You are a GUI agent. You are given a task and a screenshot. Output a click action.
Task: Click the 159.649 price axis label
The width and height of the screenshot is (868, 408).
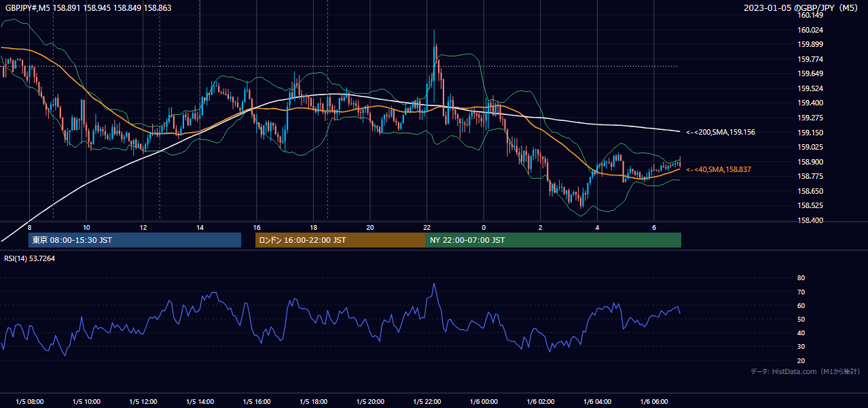810,74
